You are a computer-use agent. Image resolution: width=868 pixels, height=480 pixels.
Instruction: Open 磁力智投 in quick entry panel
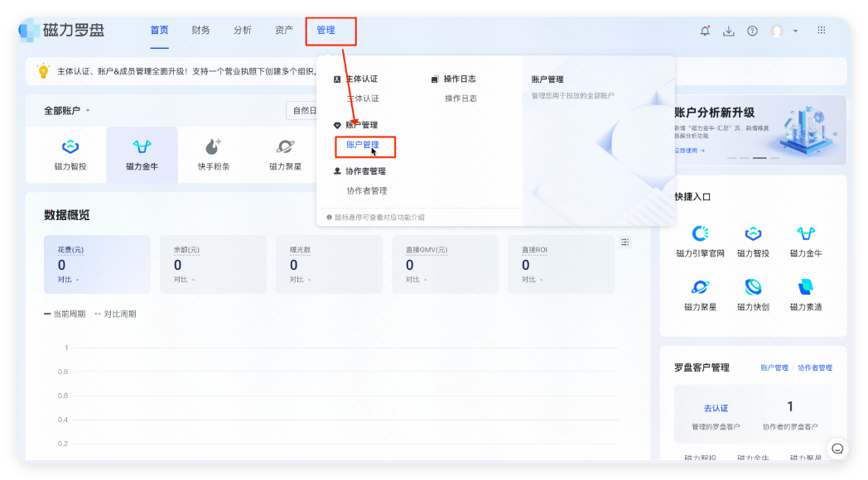[x=753, y=242]
